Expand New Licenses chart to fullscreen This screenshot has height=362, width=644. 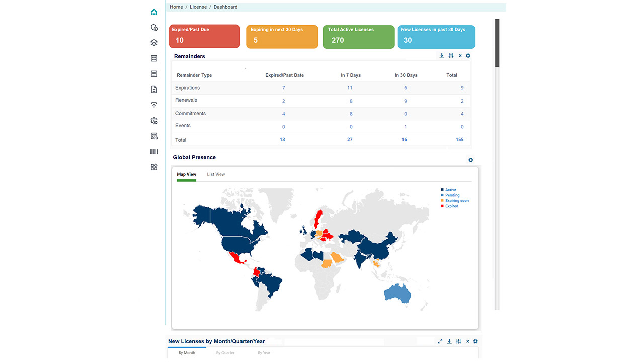[x=440, y=341]
